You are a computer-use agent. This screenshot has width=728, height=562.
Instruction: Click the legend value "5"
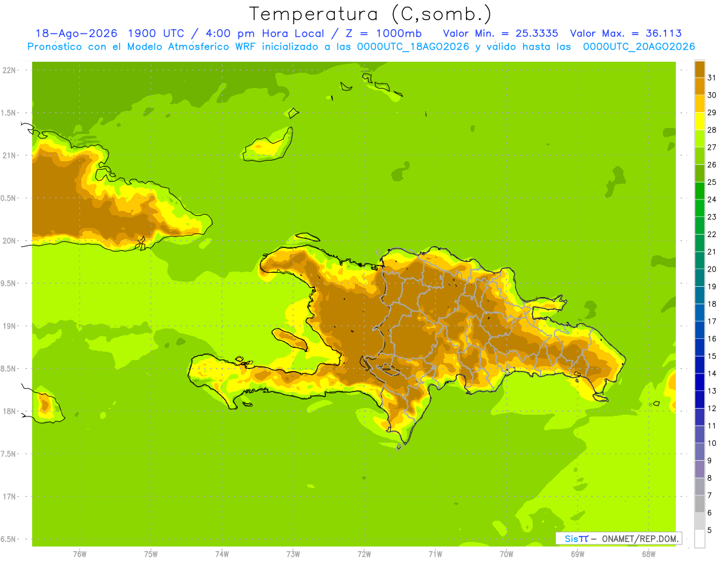709,530
